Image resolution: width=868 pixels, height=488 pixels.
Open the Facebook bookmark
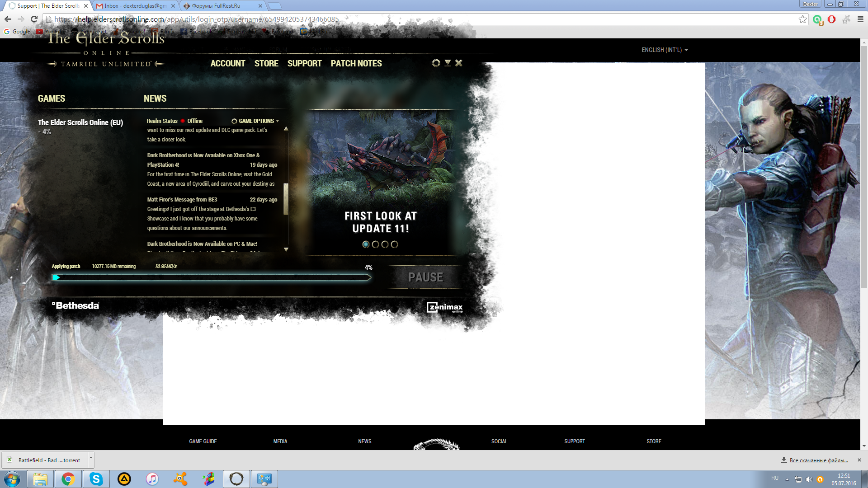[x=196, y=32]
